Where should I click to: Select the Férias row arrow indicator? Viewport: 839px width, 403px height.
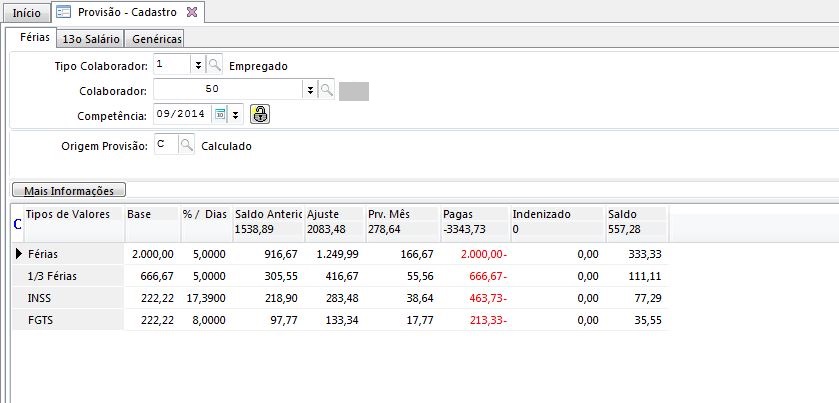tap(19, 255)
